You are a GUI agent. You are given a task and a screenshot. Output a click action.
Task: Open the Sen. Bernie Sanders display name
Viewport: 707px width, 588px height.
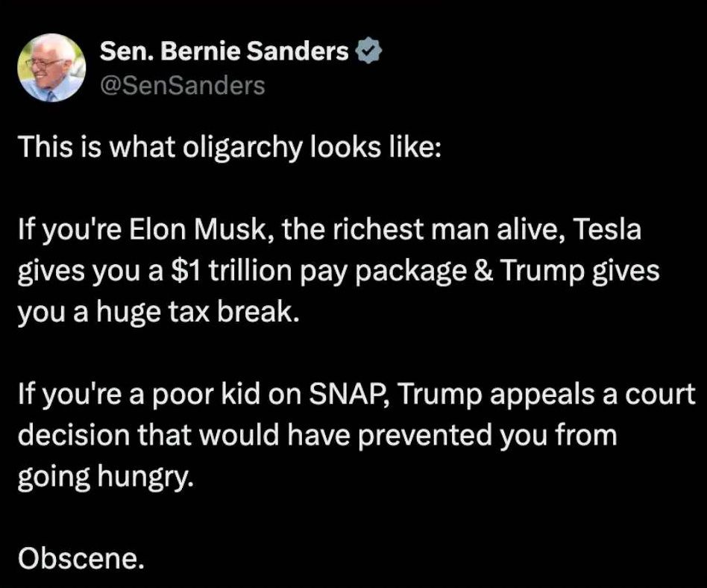tap(224, 51)
